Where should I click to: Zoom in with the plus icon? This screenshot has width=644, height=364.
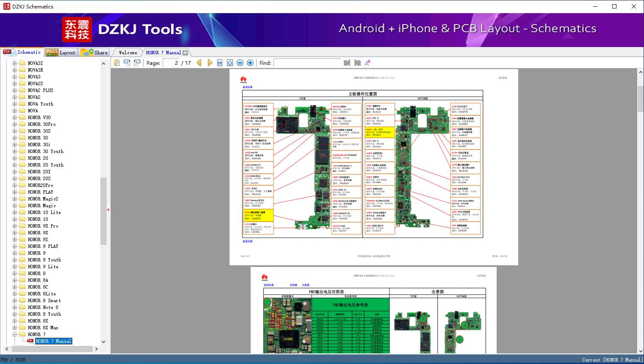pyautogui.click(x=250, y=63)
